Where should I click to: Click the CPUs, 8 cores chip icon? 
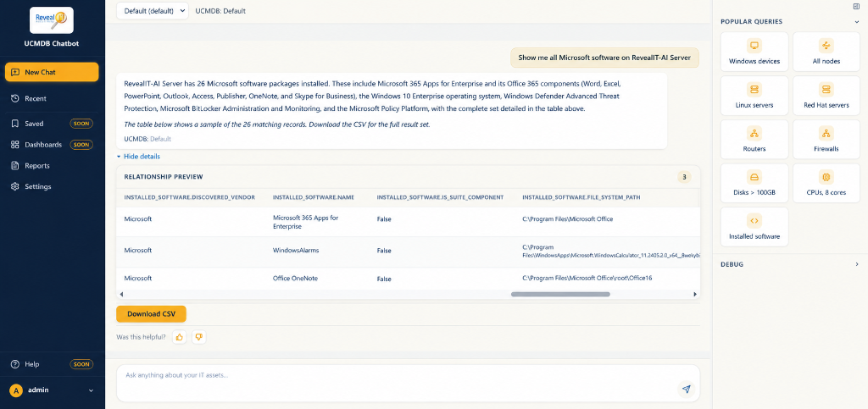(x=826, y=177)
